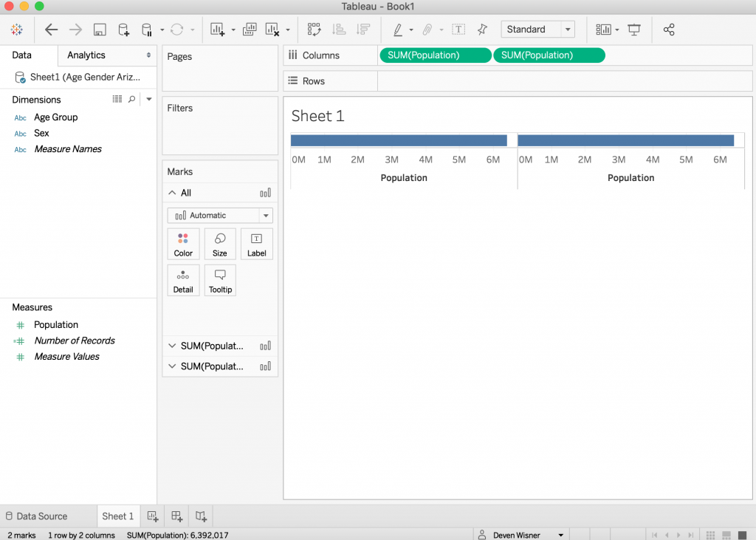
Task: Click the first SUM(Population) pill in Columns
Action: pyautogui.click(x=435, y=55)
